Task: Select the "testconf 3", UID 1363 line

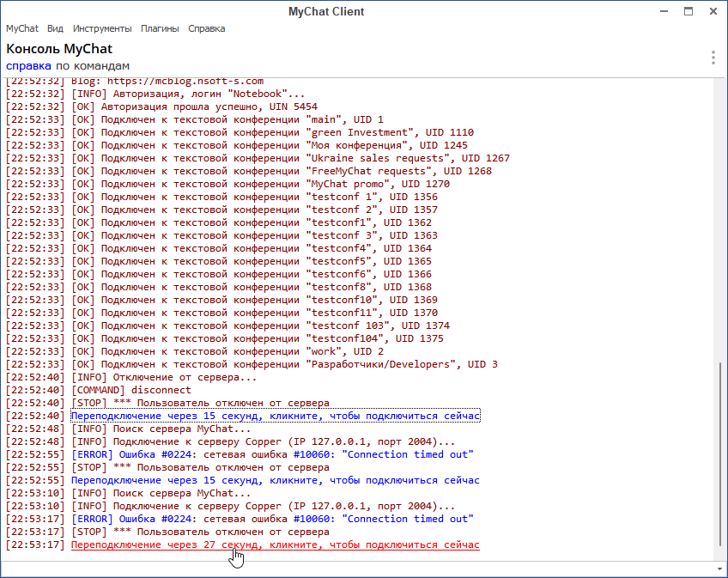Action: click(x=221, y=235)
